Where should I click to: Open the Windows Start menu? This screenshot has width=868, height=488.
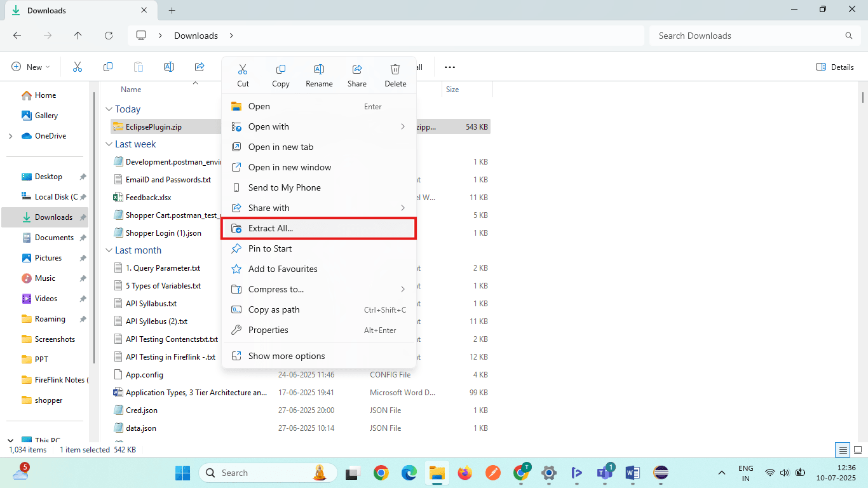182,473
